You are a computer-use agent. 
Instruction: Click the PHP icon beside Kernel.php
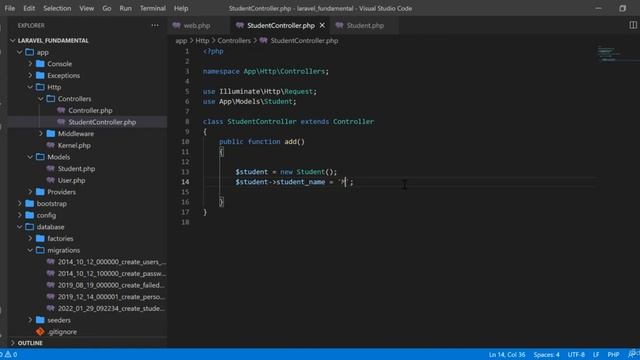[x=51, y=145]
